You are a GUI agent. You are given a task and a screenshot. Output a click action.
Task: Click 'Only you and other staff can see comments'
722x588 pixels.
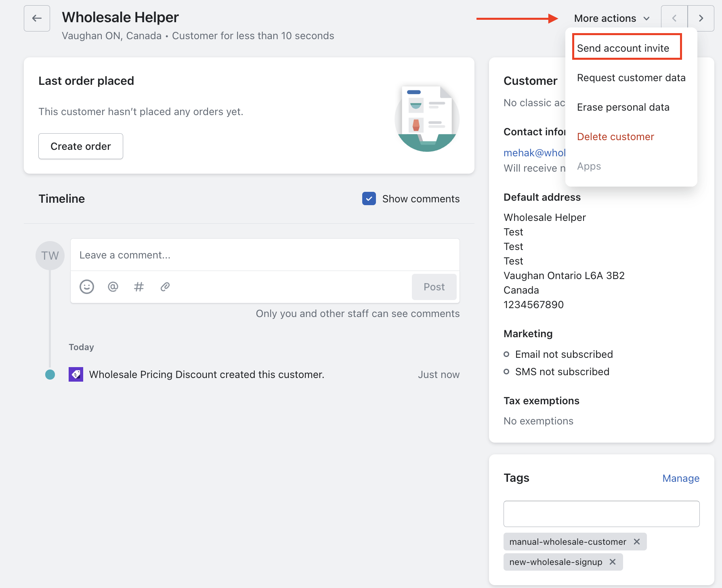click(358, 314)
